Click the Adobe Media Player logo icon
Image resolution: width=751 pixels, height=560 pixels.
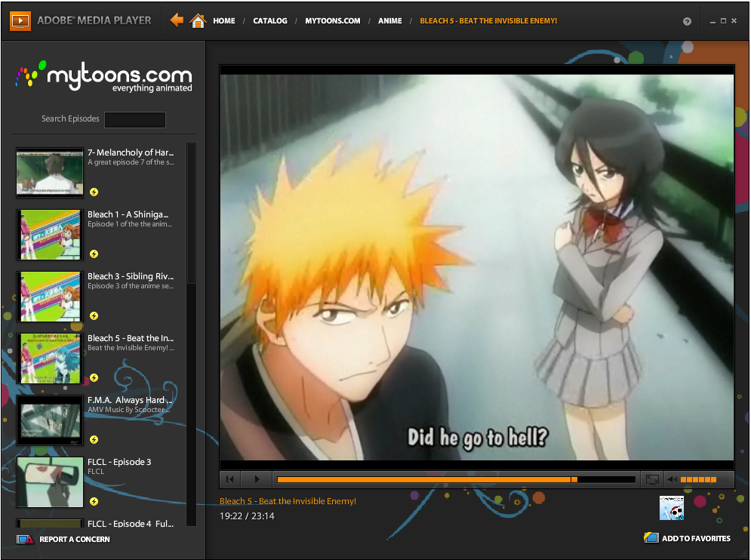(20, 20)
